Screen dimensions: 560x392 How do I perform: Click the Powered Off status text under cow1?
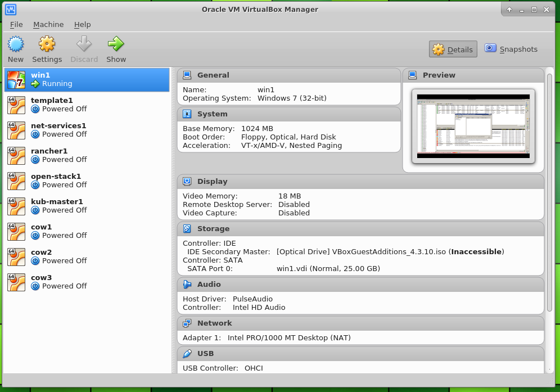65,236
